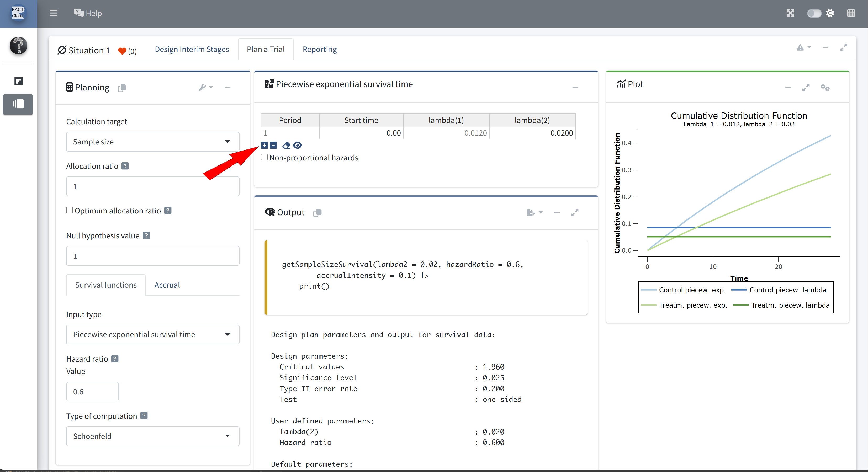Image resolution: width=868 pixels, height=472 pixels.
Task: Check Optimum allocation ratio
Action: click(x=70, y=210)
